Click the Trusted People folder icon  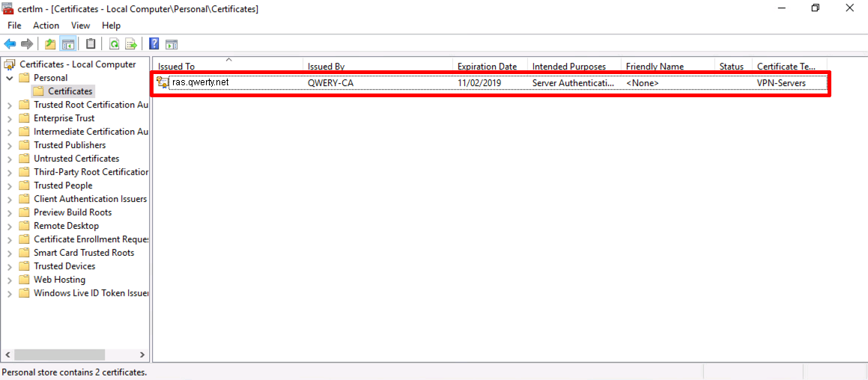(x=24, y=186)
